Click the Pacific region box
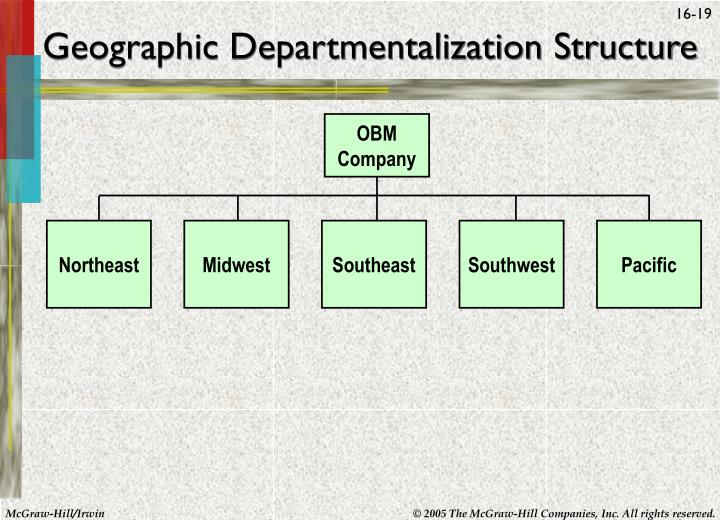The height and width of the screenshot is (520, 720). (649, 264)
